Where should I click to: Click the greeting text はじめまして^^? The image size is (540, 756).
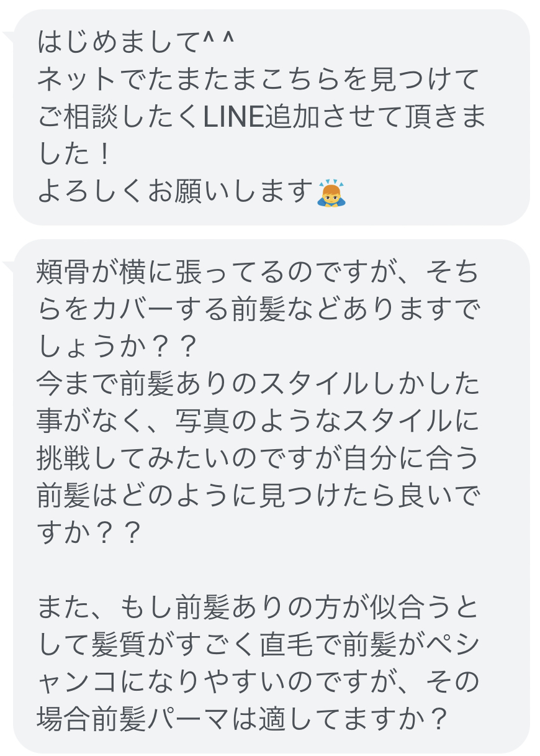136,42
